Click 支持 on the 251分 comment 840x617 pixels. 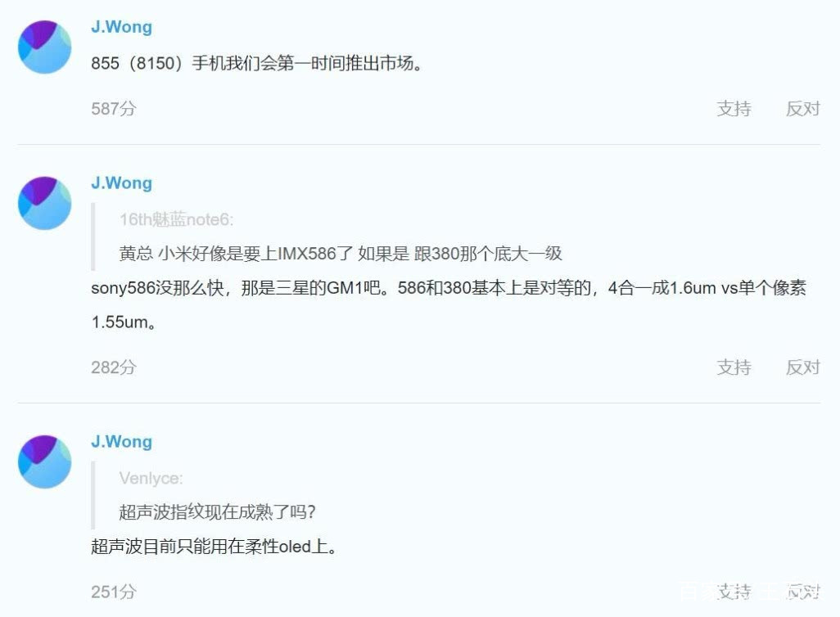pos(734,592)
